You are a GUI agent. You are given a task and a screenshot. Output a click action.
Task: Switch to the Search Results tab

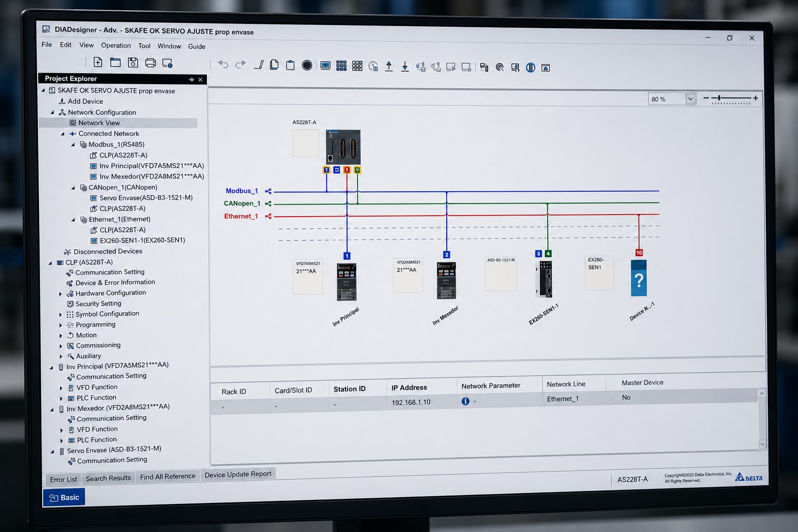coord(109,478)
